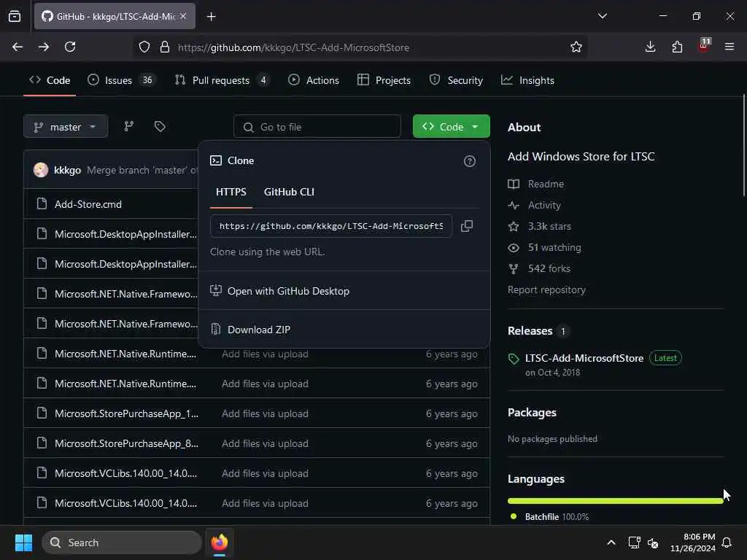Open the Insights tab
This screenshot has height=560, width=747.
[x=528, y=80]
